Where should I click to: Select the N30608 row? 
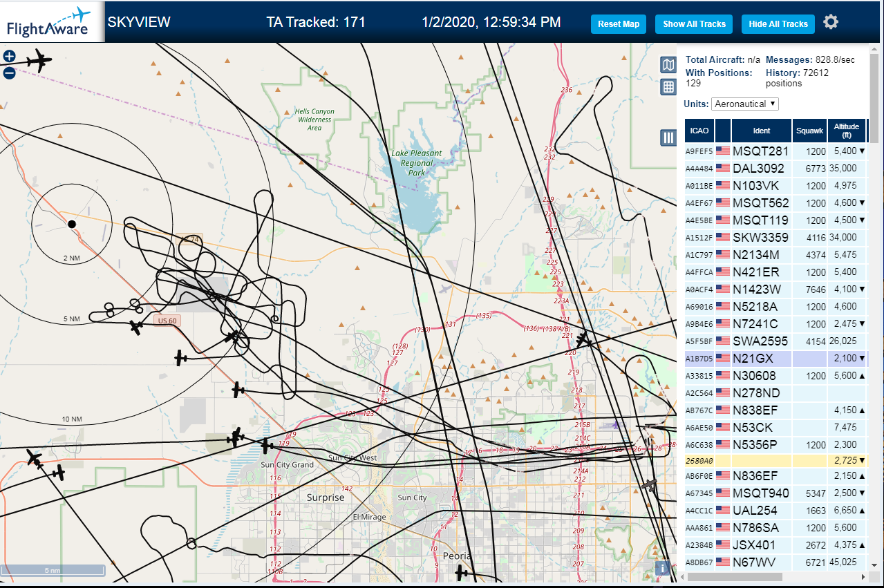click(x=776, y=375)
